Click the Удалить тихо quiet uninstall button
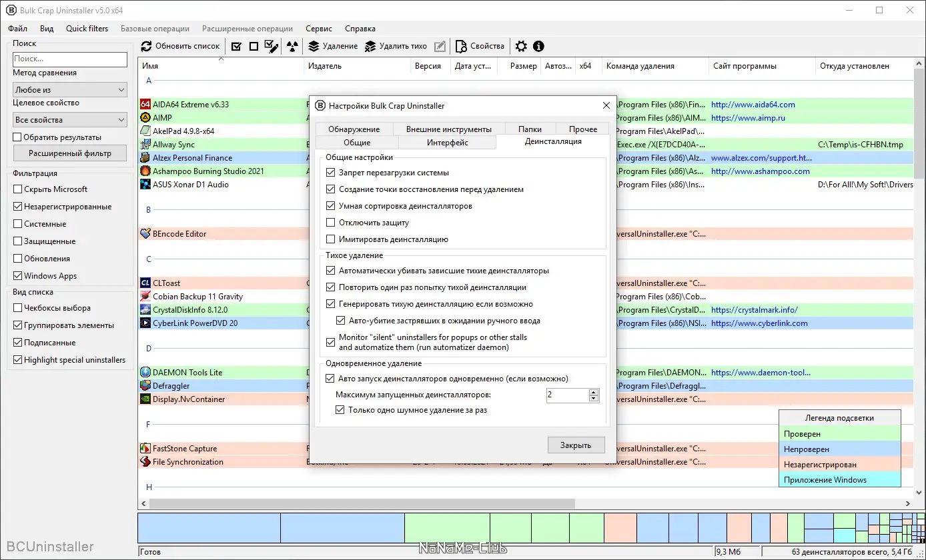The width and height of the screenshot is (926, 560). (396, 46)
